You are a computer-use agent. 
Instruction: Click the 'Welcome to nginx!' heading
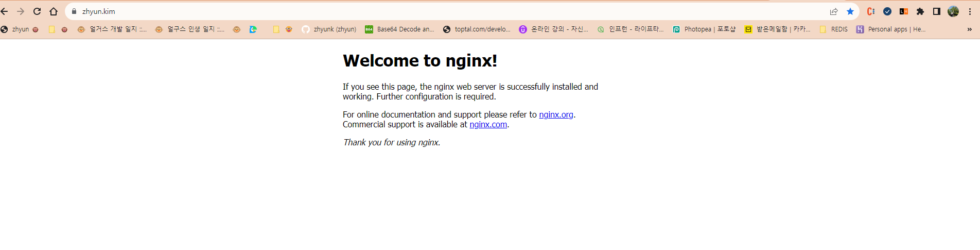(x=420, y=61)
